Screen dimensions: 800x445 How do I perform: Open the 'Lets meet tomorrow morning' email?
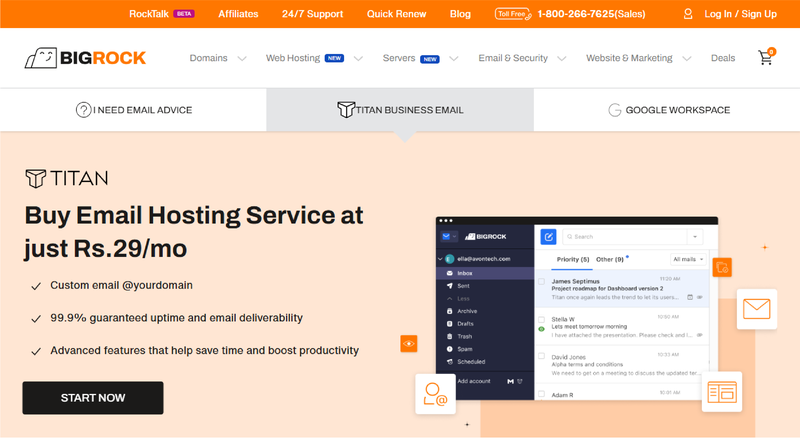[x=622, y=327]
